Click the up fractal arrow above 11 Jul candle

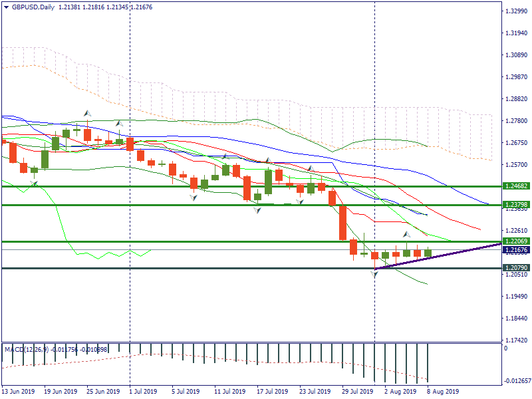tap(225, 157)
